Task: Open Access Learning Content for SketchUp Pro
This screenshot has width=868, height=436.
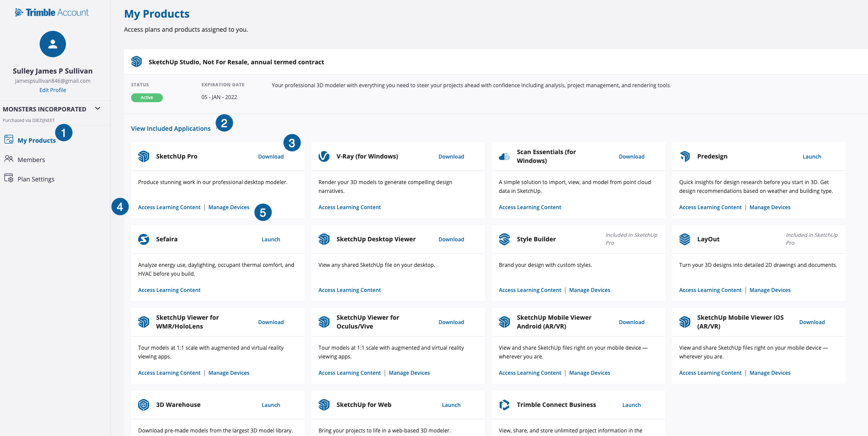Action: click(169, 207)
